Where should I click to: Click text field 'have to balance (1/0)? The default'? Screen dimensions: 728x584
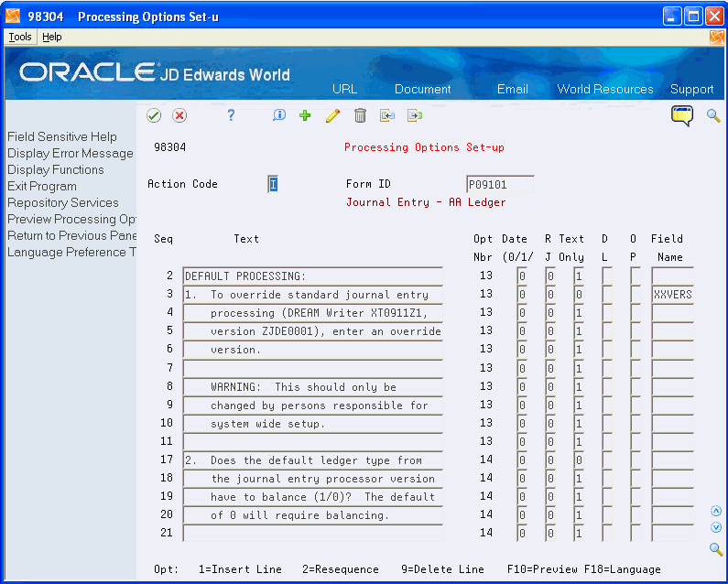pos(313,497)
